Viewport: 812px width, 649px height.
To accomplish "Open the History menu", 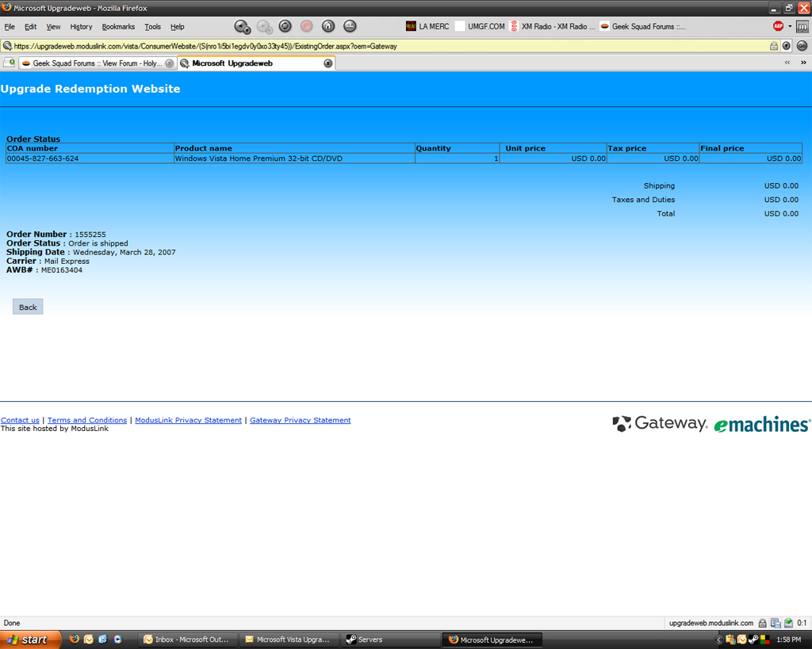I will [x=82, y=27].
